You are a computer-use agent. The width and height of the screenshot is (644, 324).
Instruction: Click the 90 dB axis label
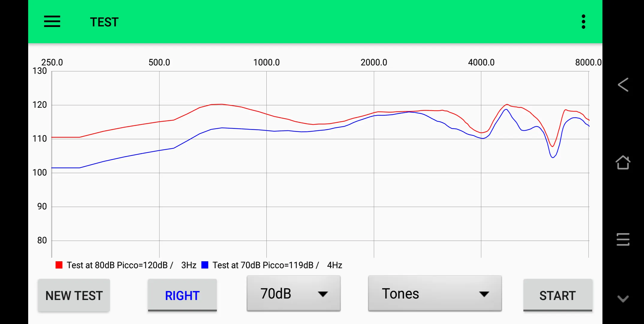tap(42, 207)
